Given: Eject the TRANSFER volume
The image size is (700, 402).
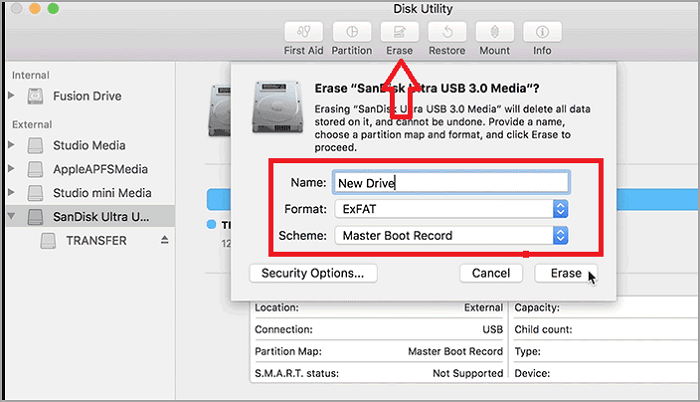Looking at the screenshot, I should [x=164, y=240].
